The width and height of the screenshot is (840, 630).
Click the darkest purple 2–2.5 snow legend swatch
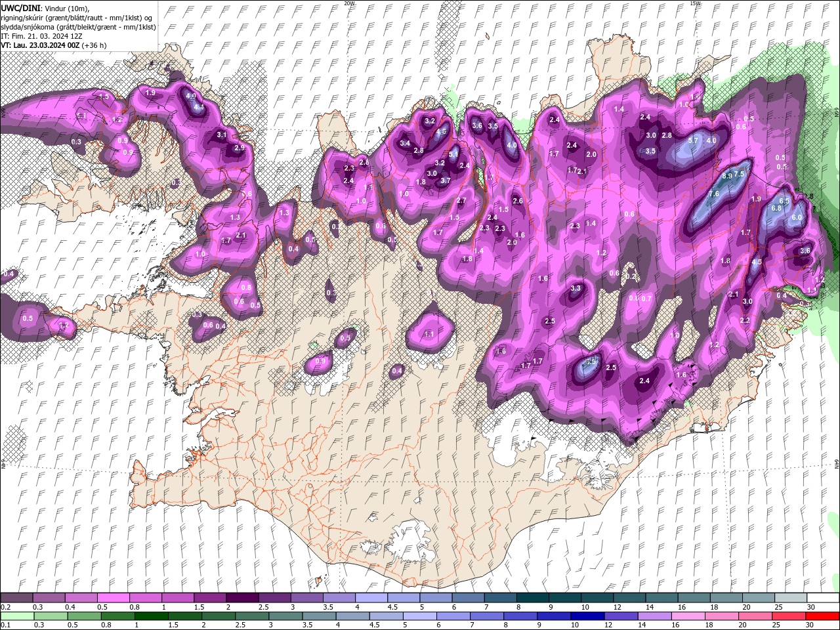point(242,598)
